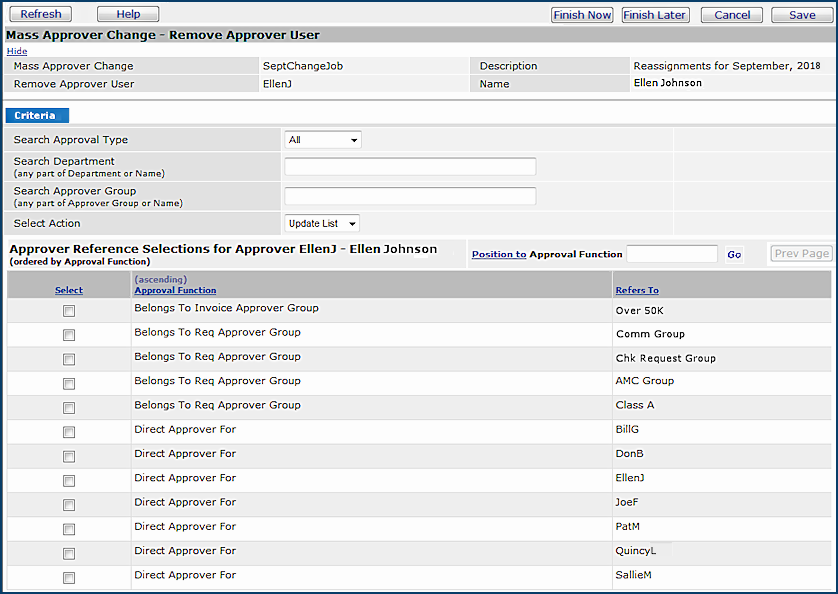Click Finish Later button
Image resolution: width=838 pixels, height=594 pixels.
(x=655, y=15)
